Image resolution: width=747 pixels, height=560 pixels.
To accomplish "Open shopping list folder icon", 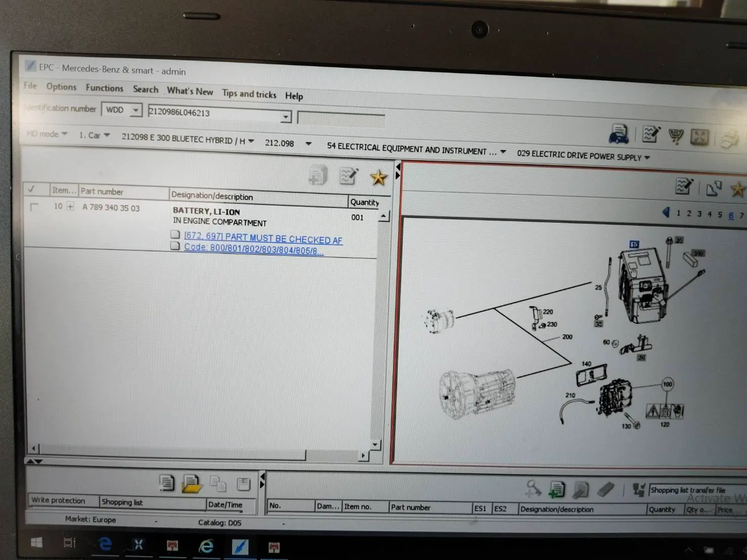I will coord(191,484).
